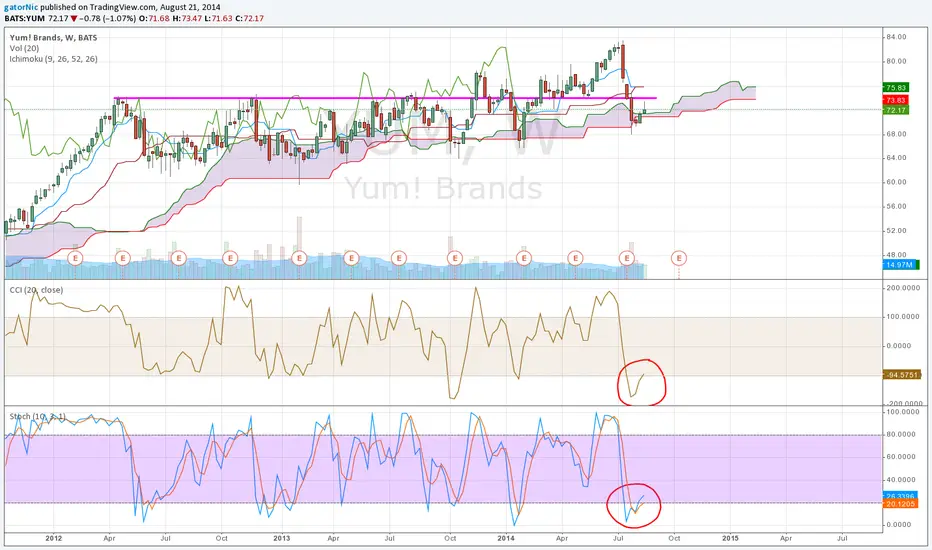Screen dimensions: 932x550
Task: Click the earnings E marker for July 2014
Action: 626,258
